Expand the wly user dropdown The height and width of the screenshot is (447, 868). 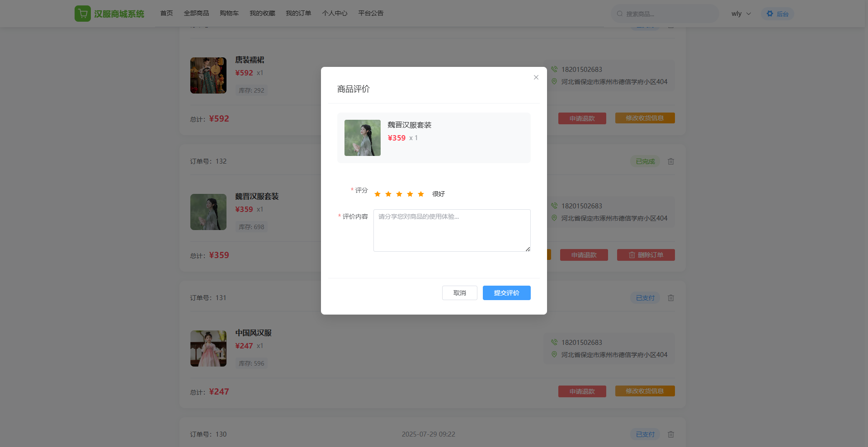click(741, 14)
